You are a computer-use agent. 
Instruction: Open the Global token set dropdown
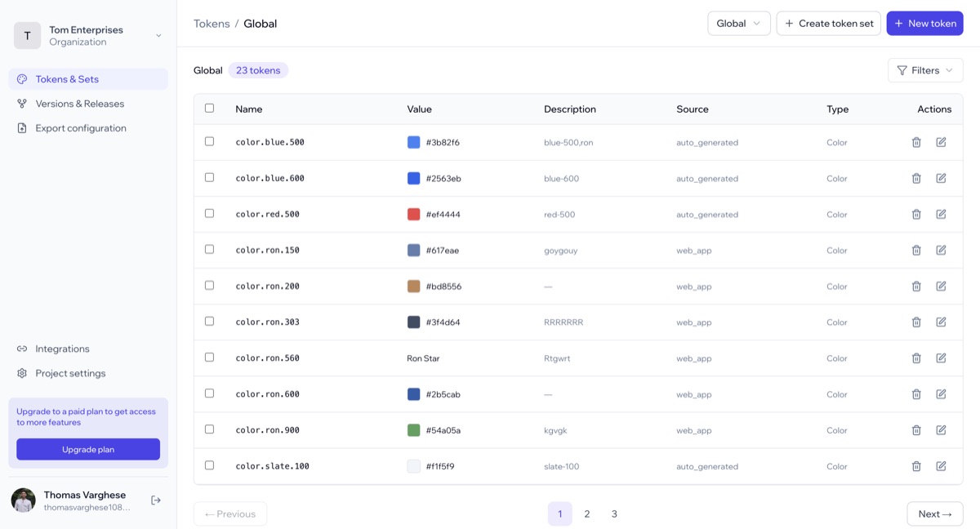[x=739, y=24]
